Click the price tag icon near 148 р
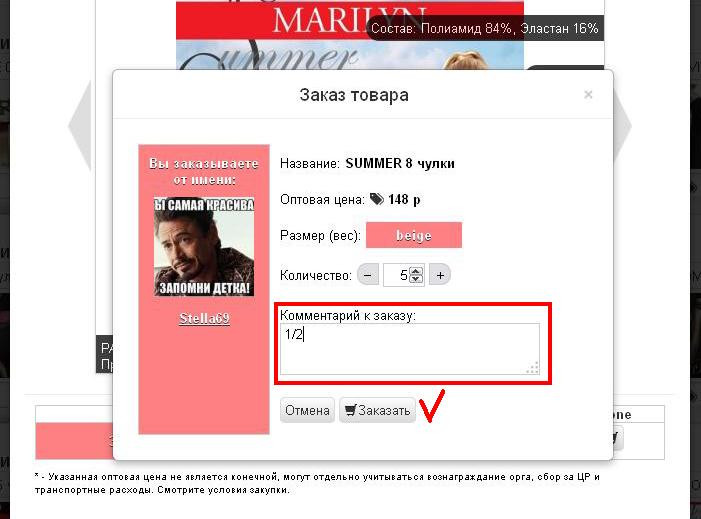701x519 pixels. 377,199
